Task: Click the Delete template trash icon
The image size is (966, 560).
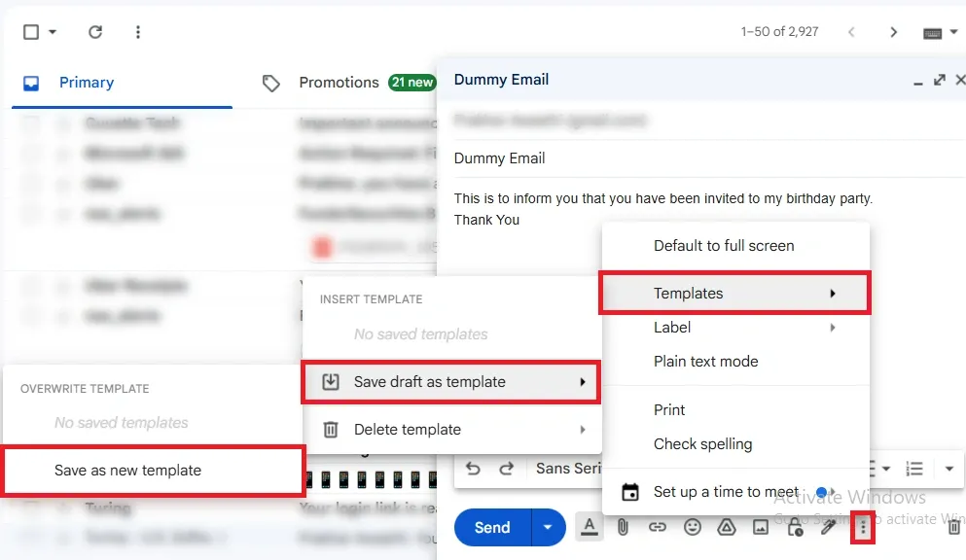Action: 330,430
